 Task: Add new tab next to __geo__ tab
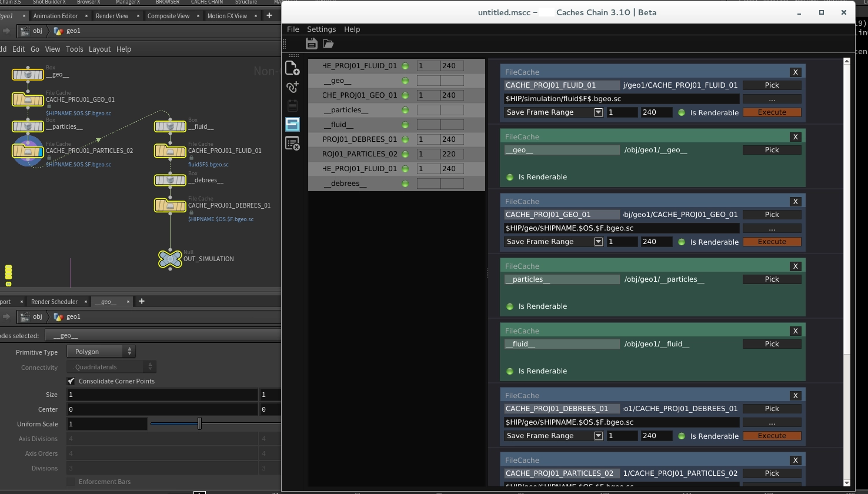point(141,301)
